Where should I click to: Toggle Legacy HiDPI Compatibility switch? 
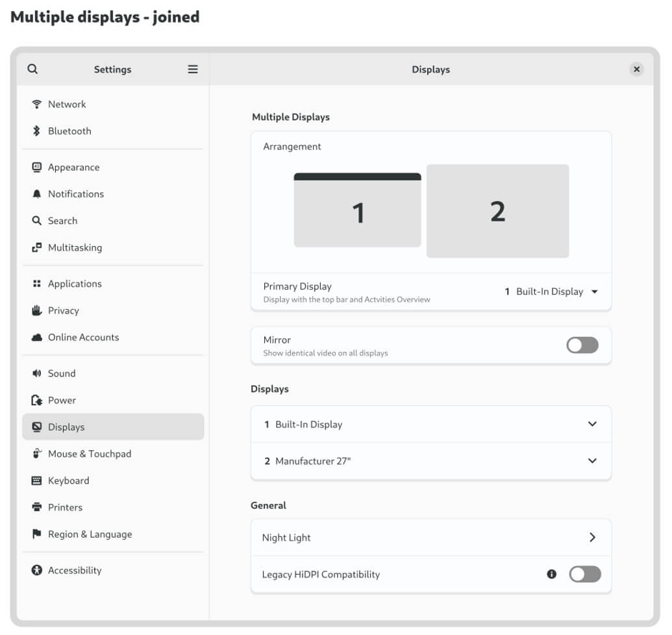tap(584, 574)
